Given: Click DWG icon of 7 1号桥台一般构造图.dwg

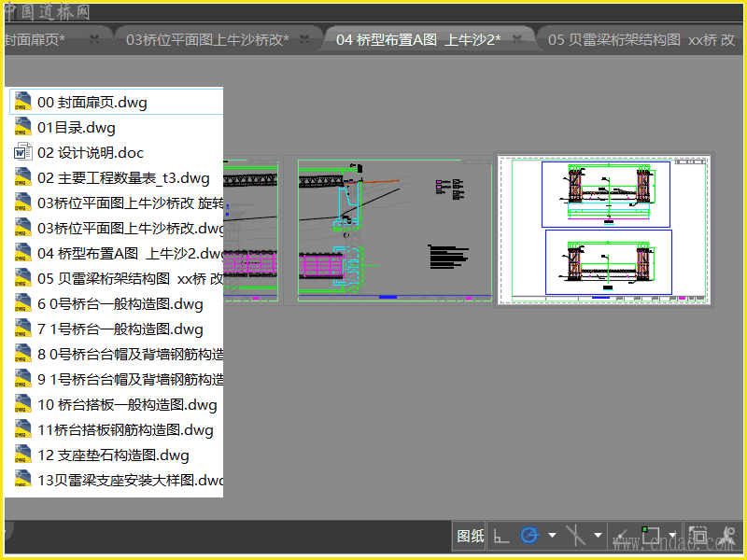Looking at the screenshot, I should 22,329.
